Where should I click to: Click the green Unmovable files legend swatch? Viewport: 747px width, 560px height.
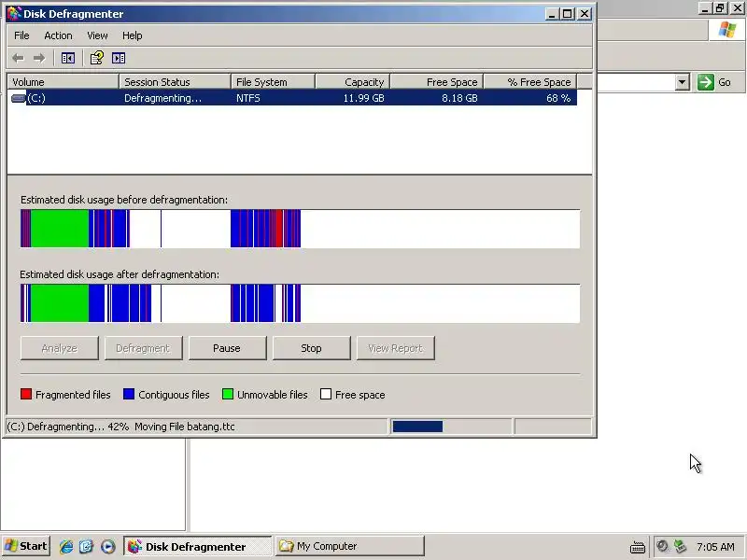point(228,394)
